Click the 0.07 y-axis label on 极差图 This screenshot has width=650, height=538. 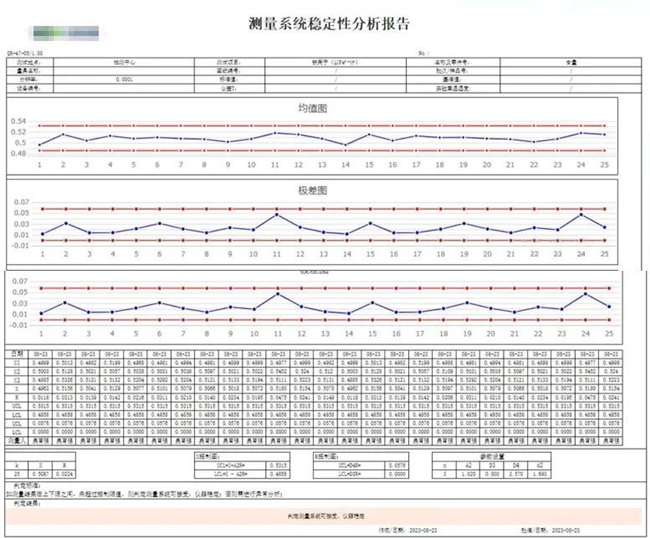click(19, 200)
